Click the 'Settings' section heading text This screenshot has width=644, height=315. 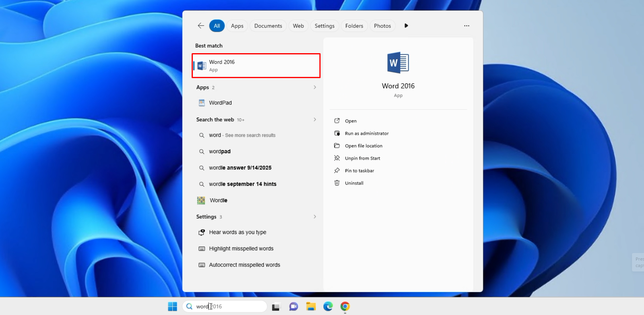point(206,217)
